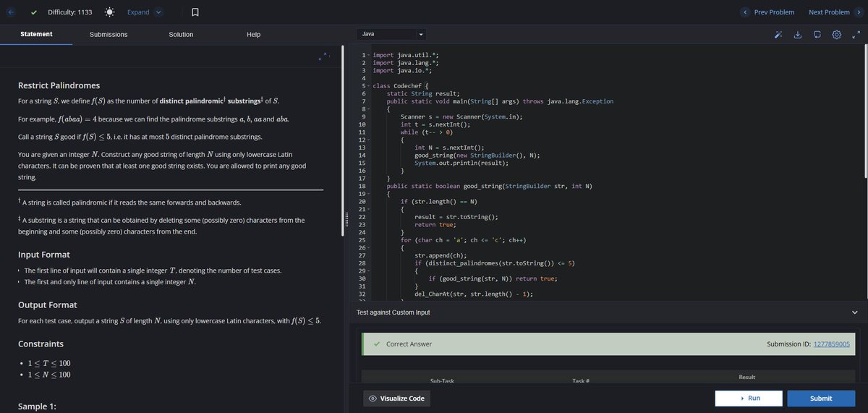Click the 'Result' column header
Viewport: 868px width, 413px height.
click(747, 377)
